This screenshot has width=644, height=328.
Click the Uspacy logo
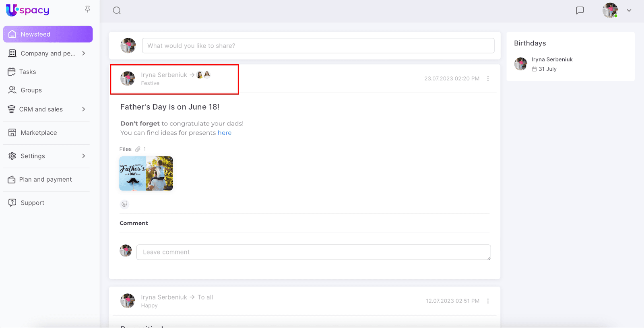[x=28, y=10]
